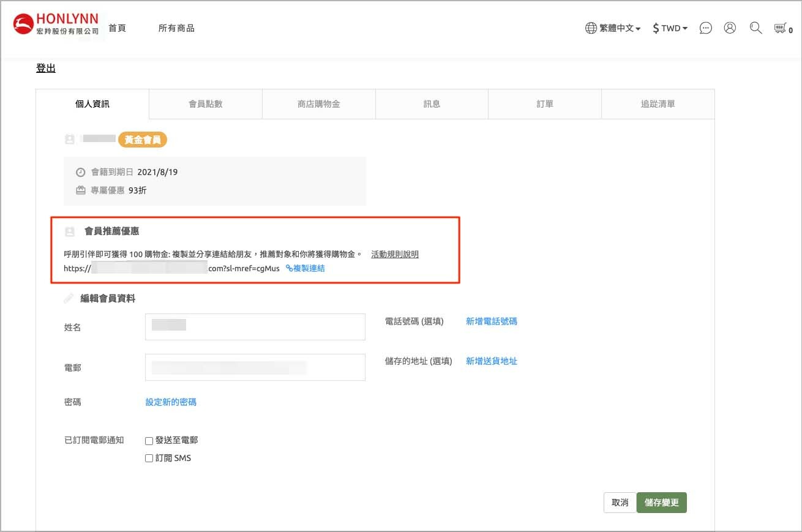Open the shopping cart icon
802x532 pixels.
tap(780, 28)
